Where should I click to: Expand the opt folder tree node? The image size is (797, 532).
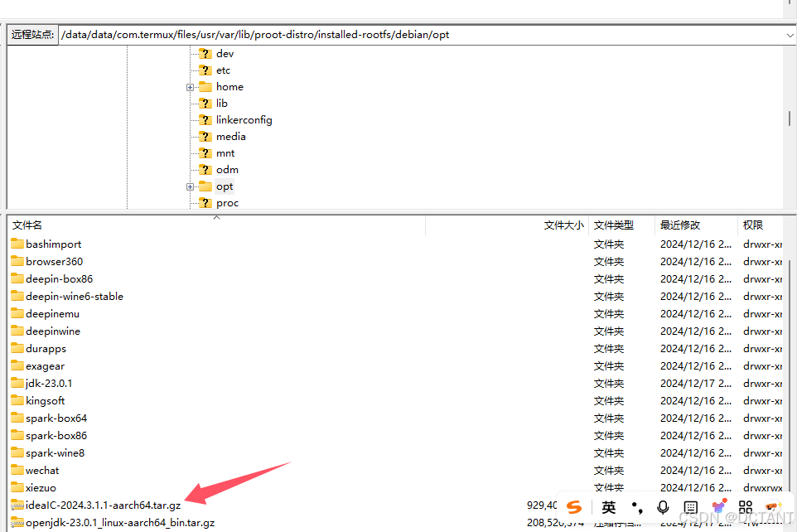coord(190,187)
